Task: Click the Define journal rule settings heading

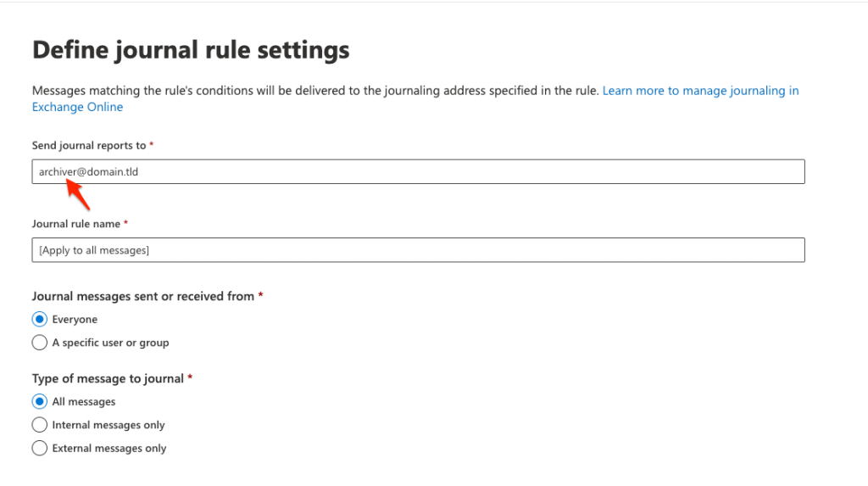Action: [x=191, y=50]
